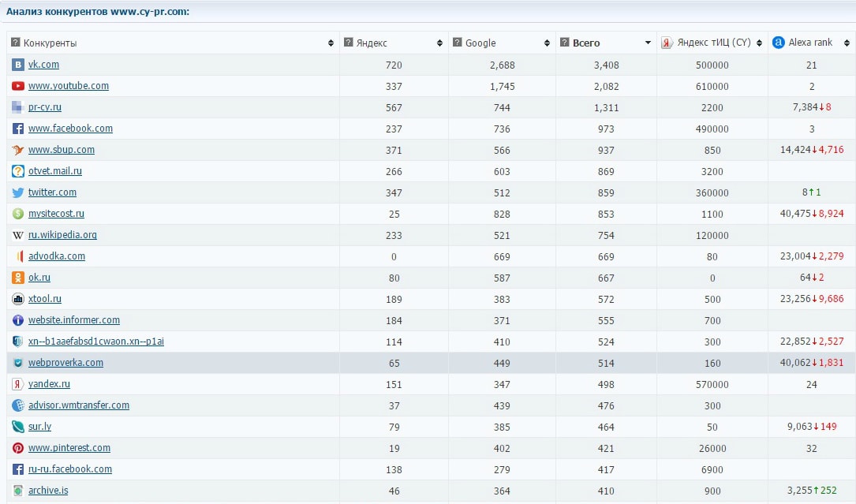856x504 pixels.
Task: Click the Конкуренты column header label
Action: [x=50, y=43]
